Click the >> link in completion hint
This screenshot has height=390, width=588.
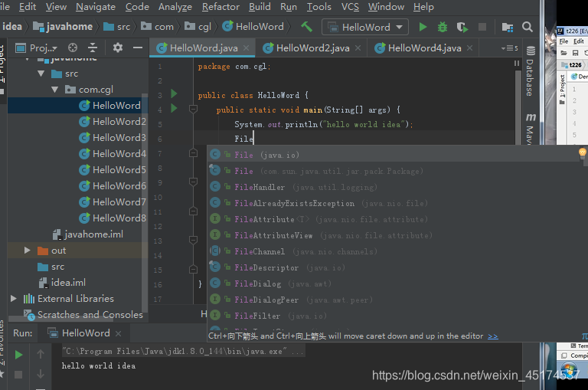tap(493, 336)
